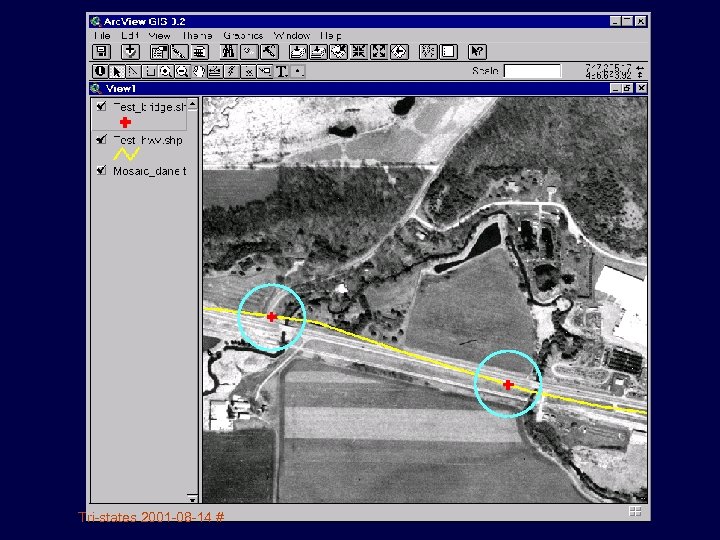Click Zoom to Active Themes icon

pos(318,52)
